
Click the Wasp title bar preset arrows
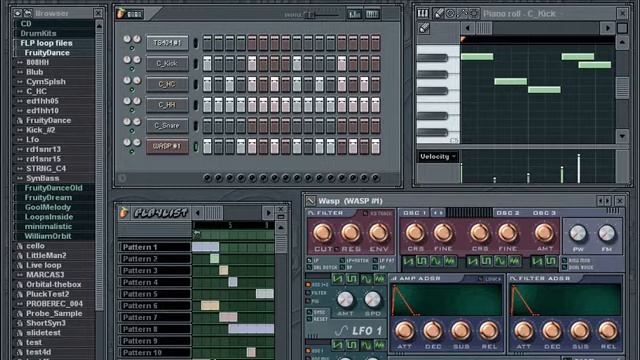(604, 201)
